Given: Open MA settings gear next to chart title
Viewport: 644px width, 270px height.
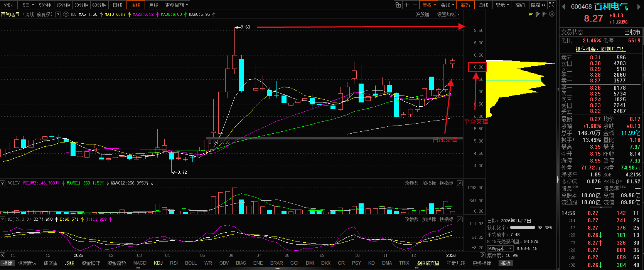Looking at the screenshot, I should point(66,14).
